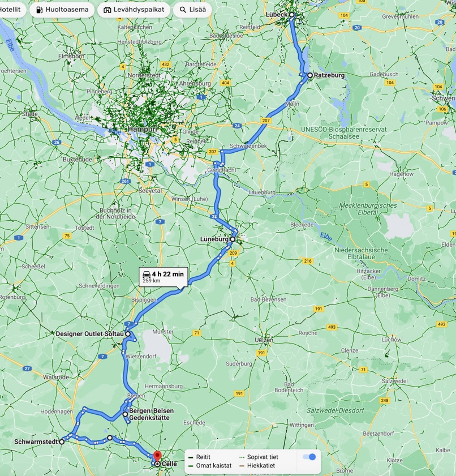
Task: Click the Bergen-Belsen Gedenkstätte waypoint marker
Action: (x=125, y=414)
